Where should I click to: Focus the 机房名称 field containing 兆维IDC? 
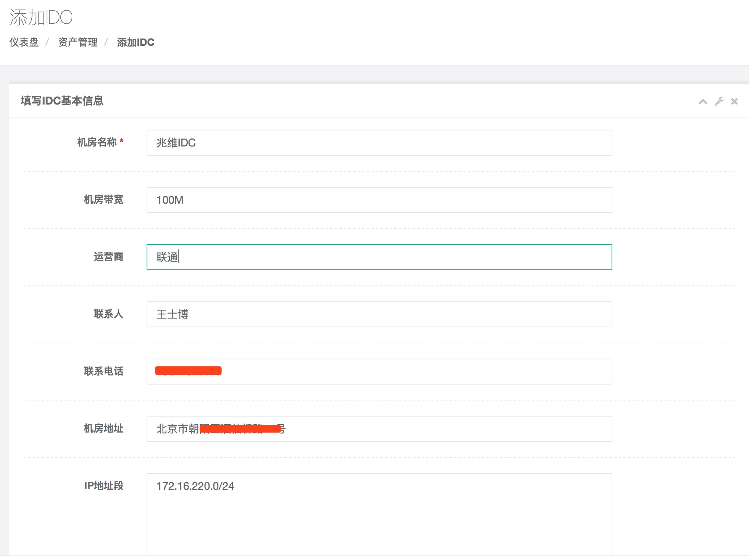click(x=379, y=143)
